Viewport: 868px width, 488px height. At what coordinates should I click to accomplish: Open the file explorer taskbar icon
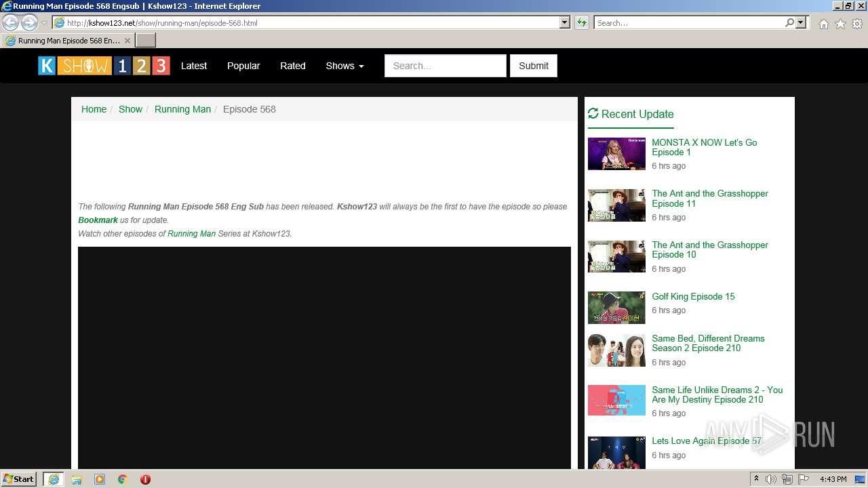pyautogui.click(x=77, y=479)
